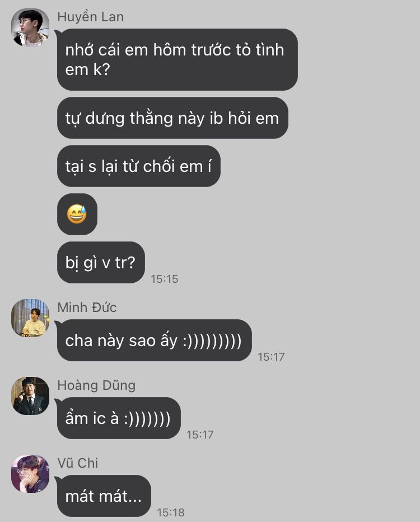Click the sender name Hoàng Dũng
Screen dimensions: 420x522
(96, 385)
